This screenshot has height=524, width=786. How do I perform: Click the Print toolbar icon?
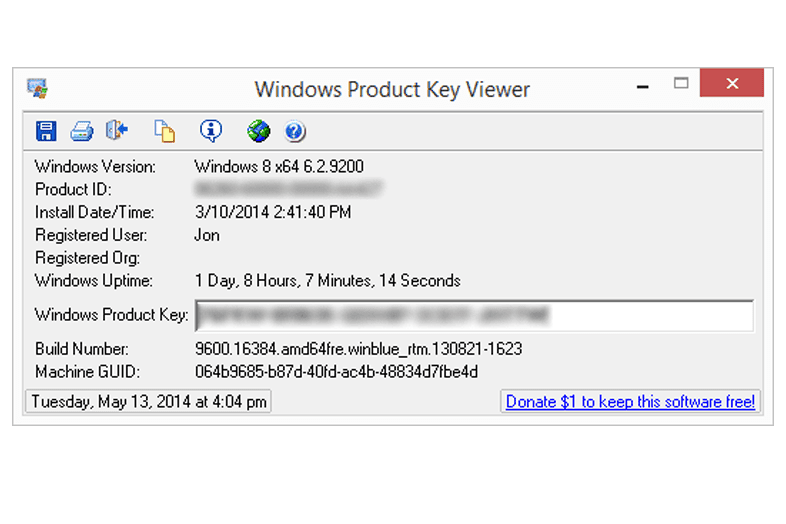82,131
